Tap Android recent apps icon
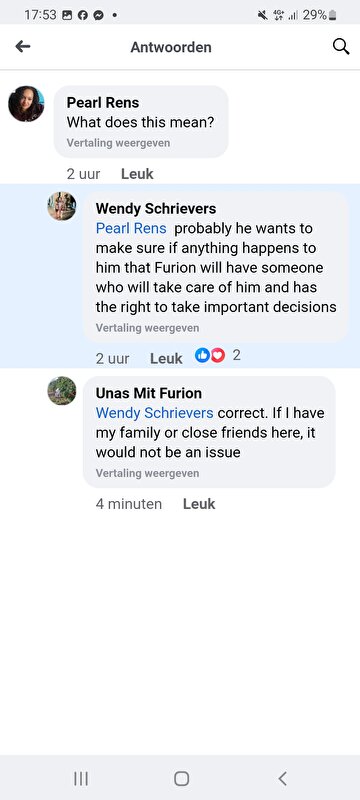Image resolution: width=360 pixels, height=800 pixels. [81, 779]
